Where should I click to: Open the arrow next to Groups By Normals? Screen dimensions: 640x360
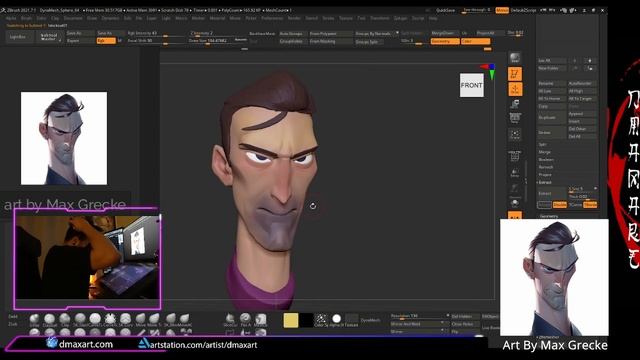397,33
